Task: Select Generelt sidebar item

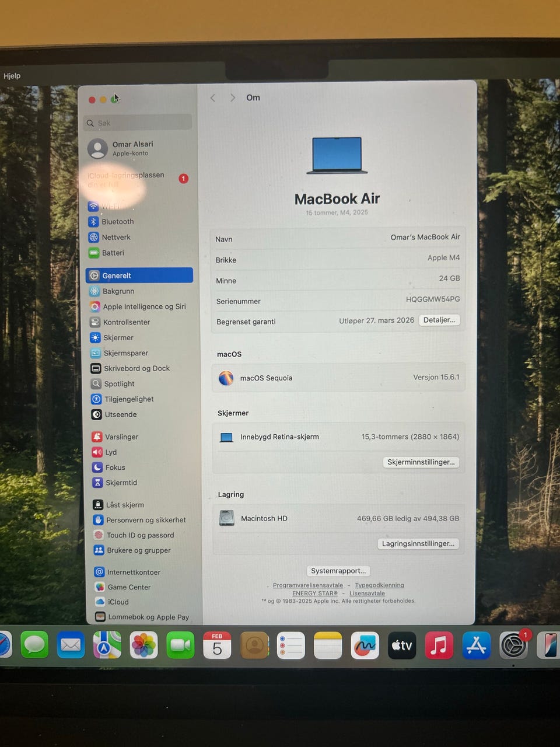Action: point(139,275)
